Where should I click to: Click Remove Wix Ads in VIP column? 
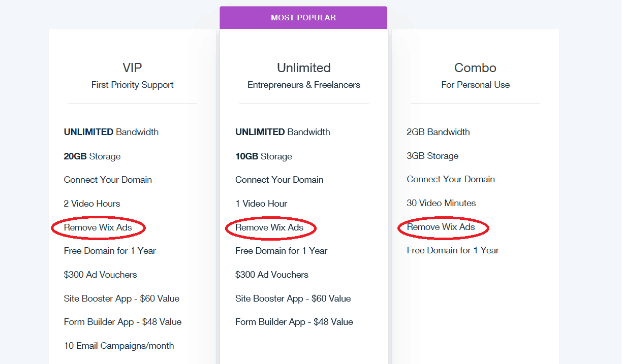(x=98, y=227)
